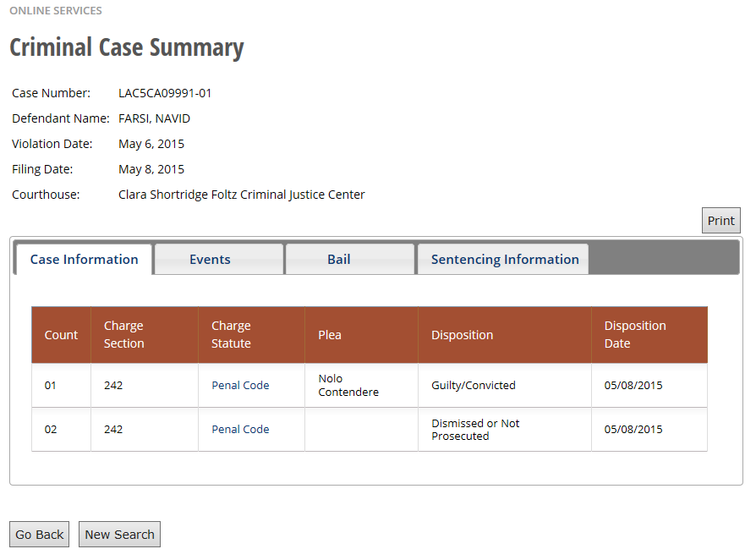This screenshot has height=560, width=756.
Task: Click filing date May 8, 2015
Action: (151, 169)
